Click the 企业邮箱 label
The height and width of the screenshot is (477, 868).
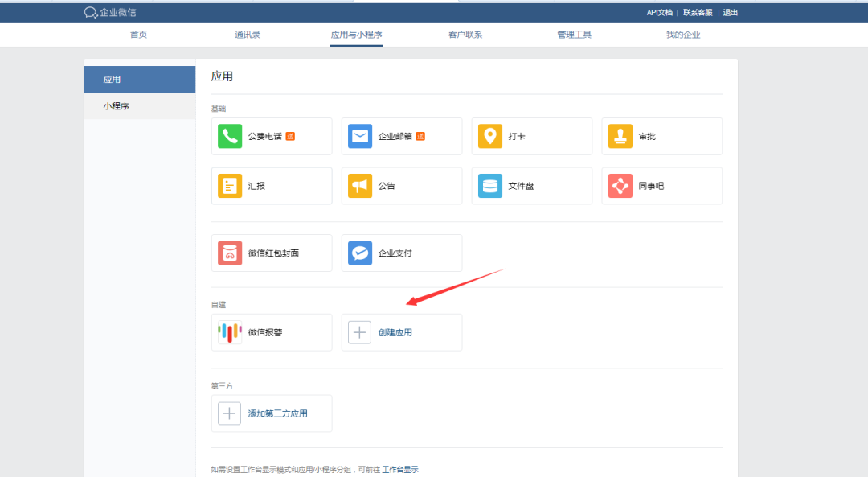pos(395,136)
